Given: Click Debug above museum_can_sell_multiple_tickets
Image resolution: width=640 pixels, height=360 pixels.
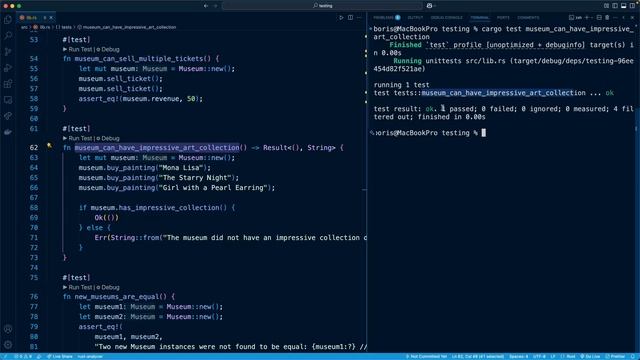Looking at the screenshot, I should pyautogui.click(x=108, y=49).
